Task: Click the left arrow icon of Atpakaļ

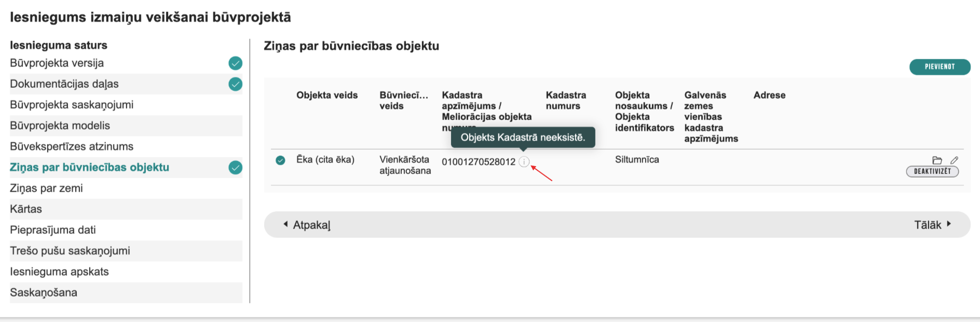Action: 285,224
